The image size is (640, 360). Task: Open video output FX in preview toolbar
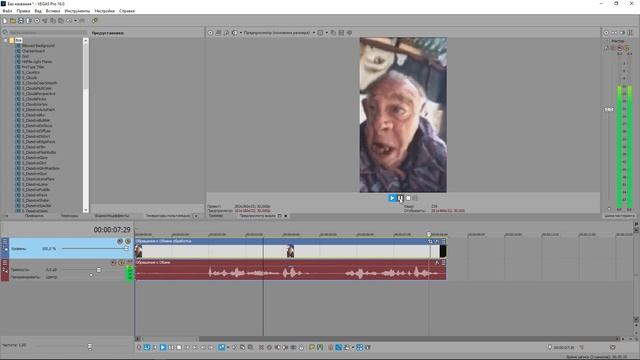pos(226,33)
